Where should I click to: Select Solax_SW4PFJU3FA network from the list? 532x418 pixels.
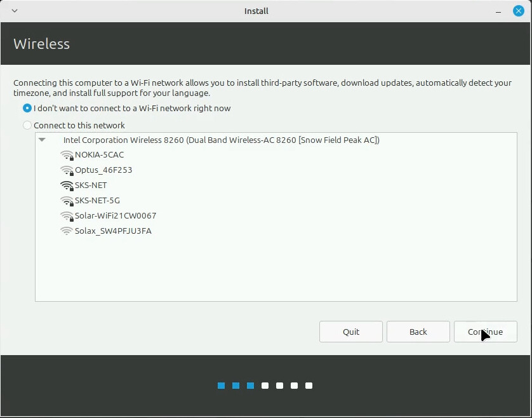point(113,231)
